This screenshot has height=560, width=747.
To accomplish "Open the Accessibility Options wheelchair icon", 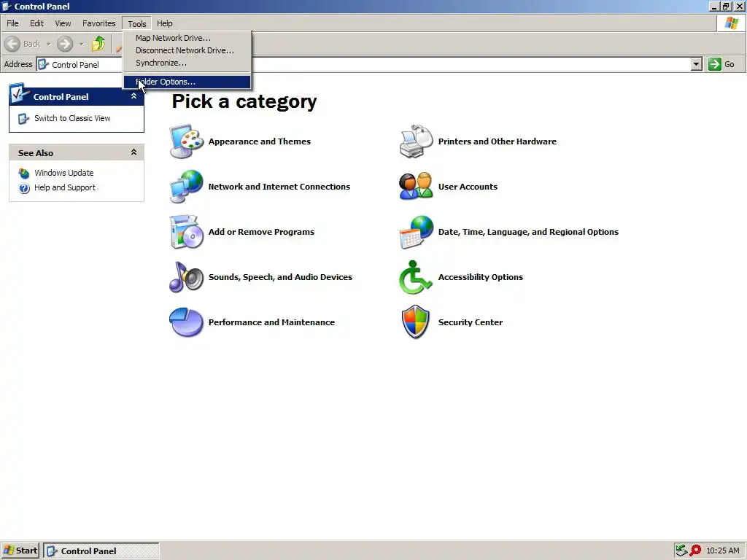I will [415, 277].
